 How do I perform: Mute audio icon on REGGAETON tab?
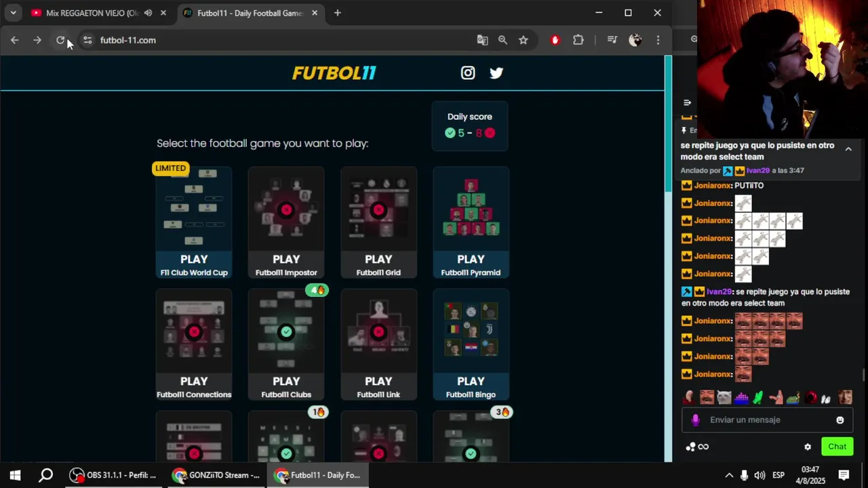click(x=148, y=13)
